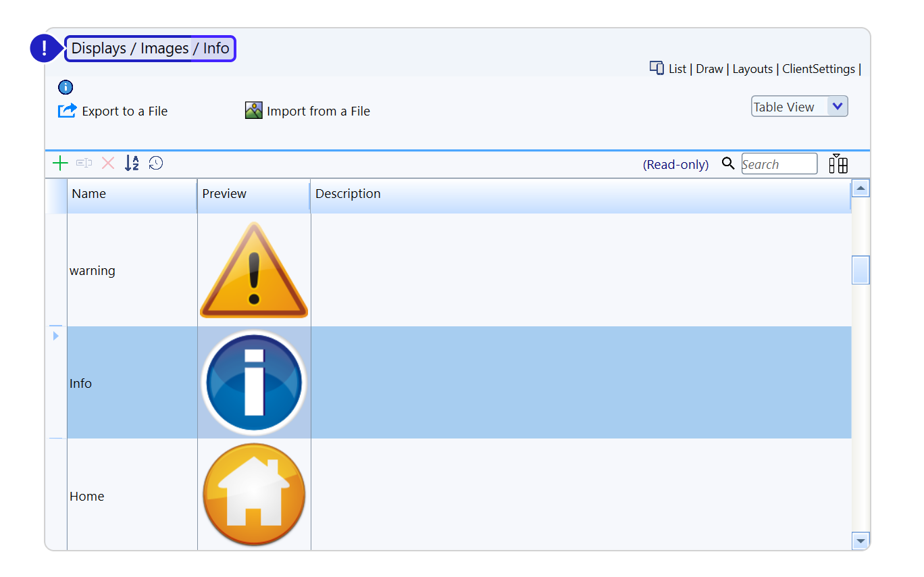Image resolution: width=924 pixels, height=577 pixels.
Task: Go to ClientSettings tab
Action: pos(818,69)
